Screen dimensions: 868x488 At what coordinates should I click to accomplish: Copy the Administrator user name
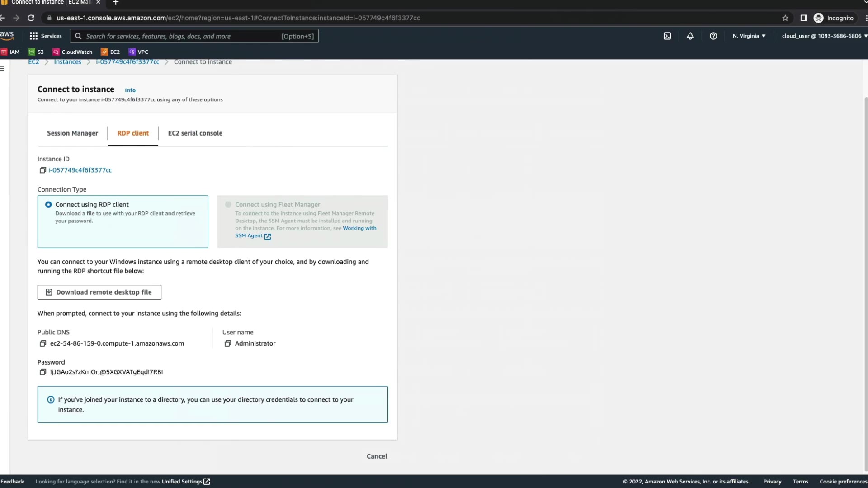(228, 343)
